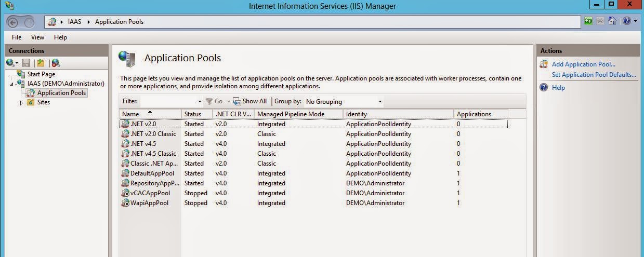Image resolution: width=644 pixels, height=257 pixels.
Task: Click the Stopped status of vCACAppPool
Action: click(x=195, y=193)
